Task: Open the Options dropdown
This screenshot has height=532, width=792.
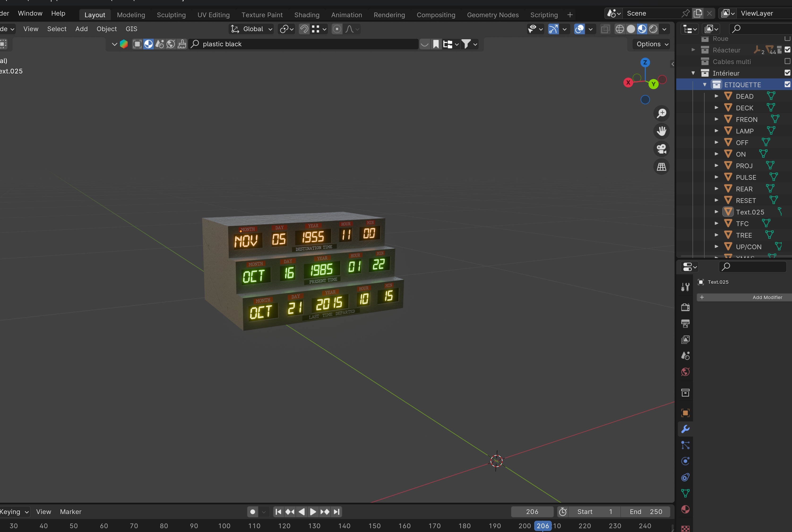Action: 651,44
